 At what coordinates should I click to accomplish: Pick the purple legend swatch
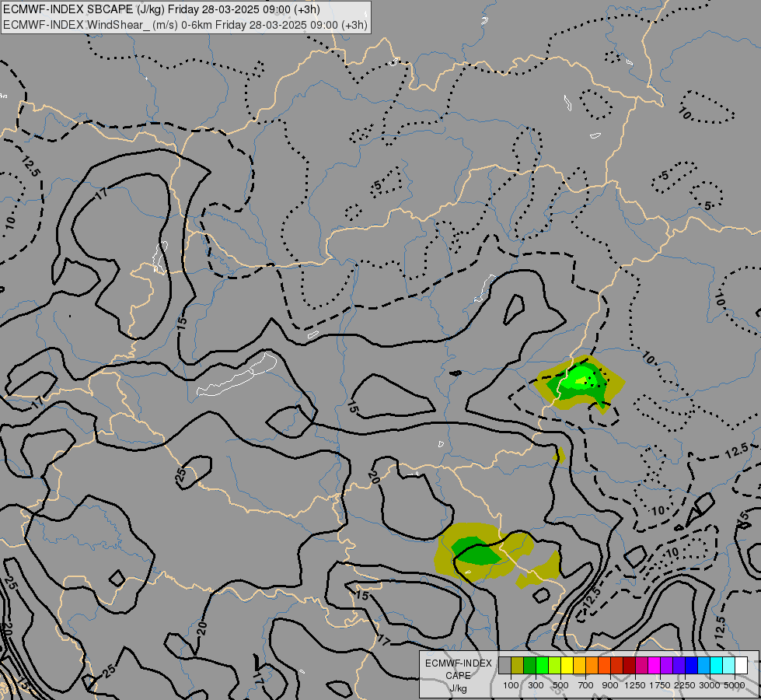[x=666, y=666]
